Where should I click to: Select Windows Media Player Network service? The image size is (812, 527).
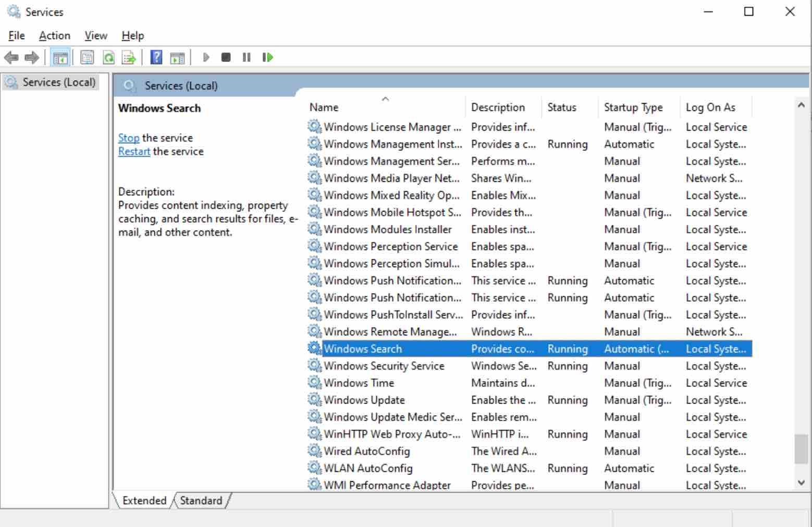click(x=529, y=178)
